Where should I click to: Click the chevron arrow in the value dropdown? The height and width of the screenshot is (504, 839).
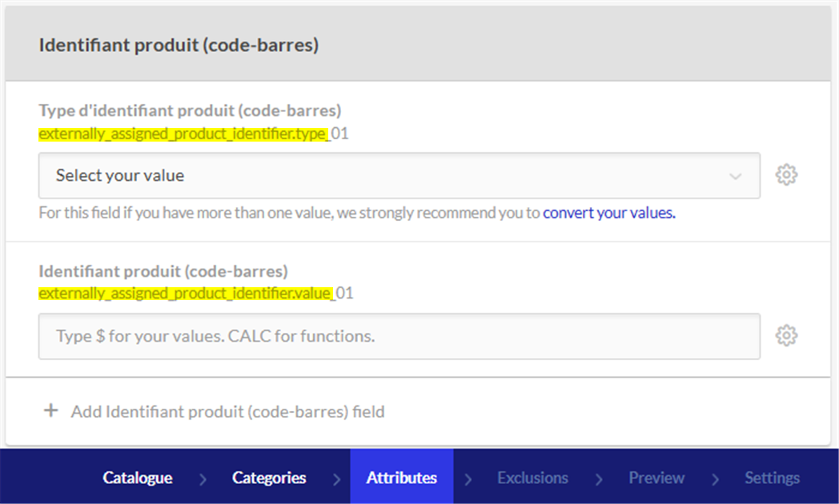pyautogui.click(x=735, y=176)
